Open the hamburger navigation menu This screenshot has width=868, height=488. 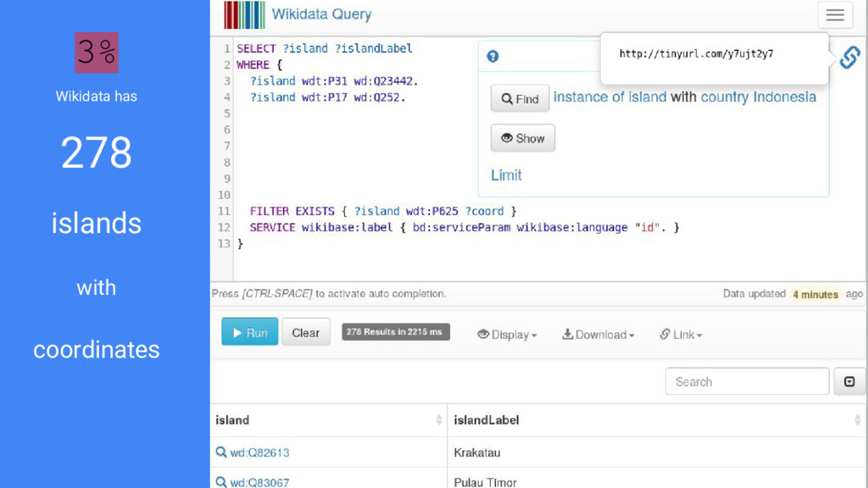point(835,15)
